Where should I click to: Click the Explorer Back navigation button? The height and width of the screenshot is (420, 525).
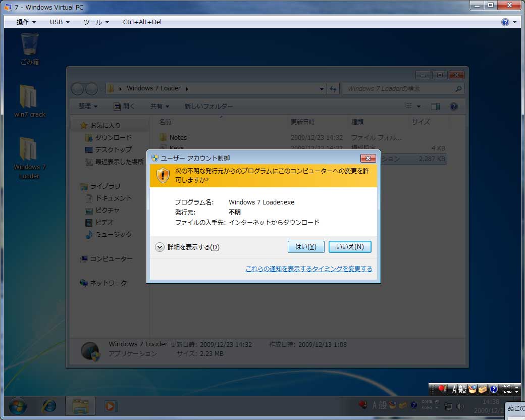click(78, 89)
